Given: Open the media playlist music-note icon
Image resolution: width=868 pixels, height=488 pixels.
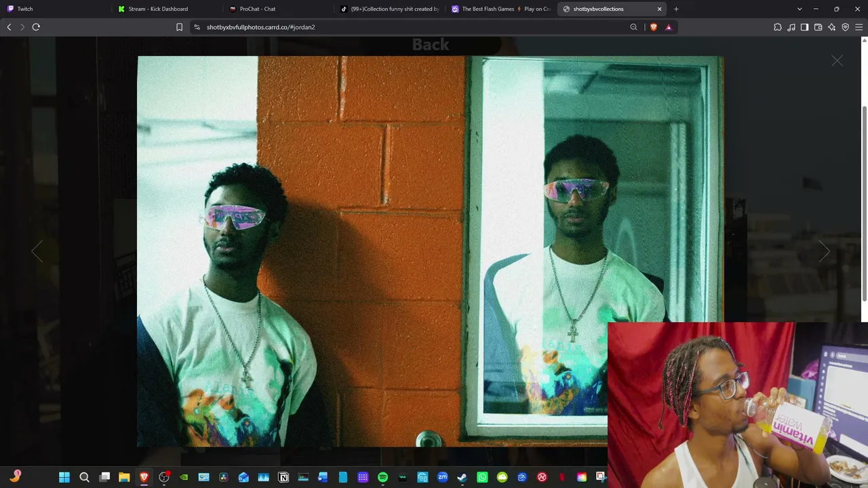Looking at the screenshot, I should coord(791,27).
